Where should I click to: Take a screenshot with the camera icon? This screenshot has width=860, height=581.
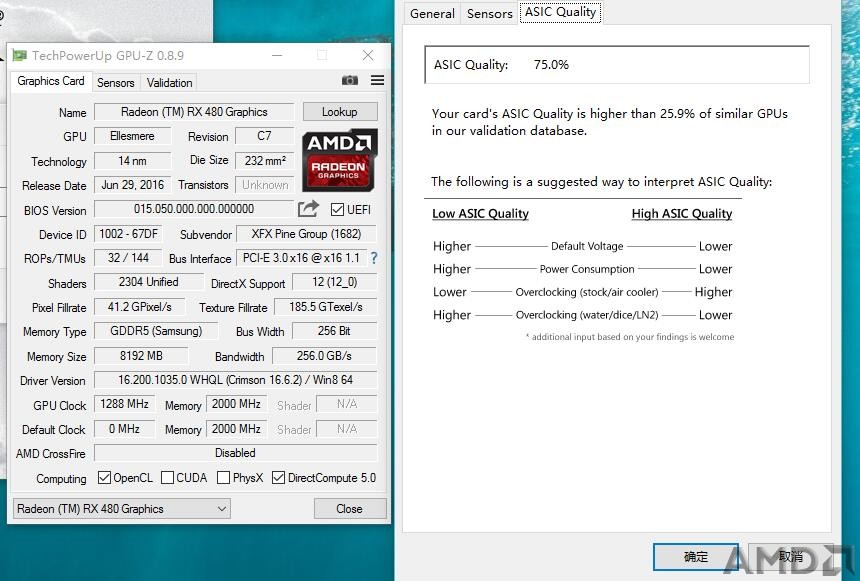click(349, 81)
